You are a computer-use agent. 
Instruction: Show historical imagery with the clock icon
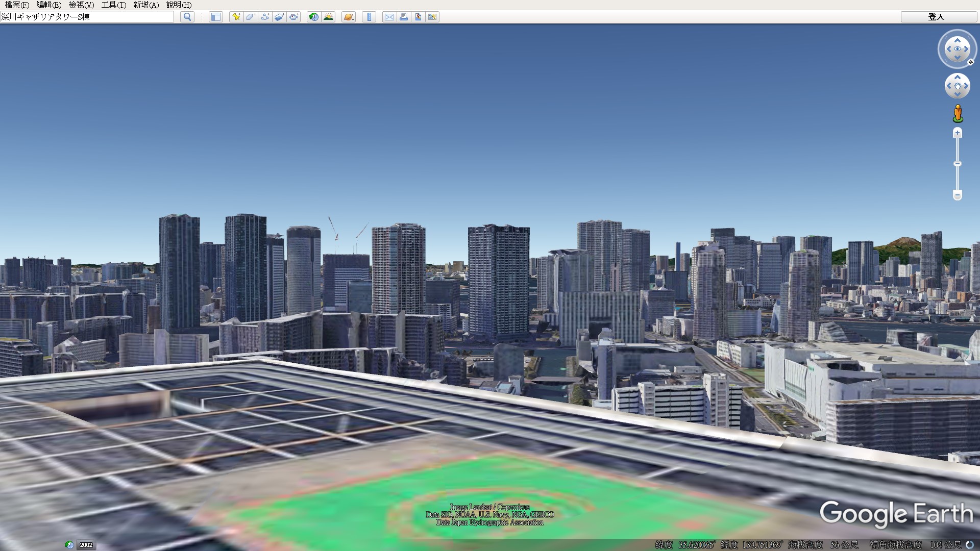313,17
